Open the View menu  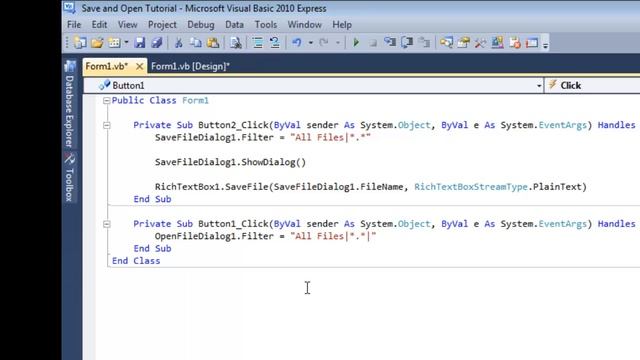point(127,25)
